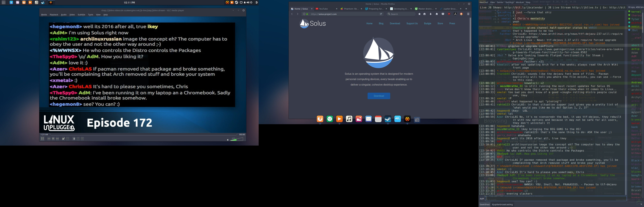Launch Firefox from top panel
This screenshot has width=644, height=207.
pyautogui.click(x=24, y=2)
